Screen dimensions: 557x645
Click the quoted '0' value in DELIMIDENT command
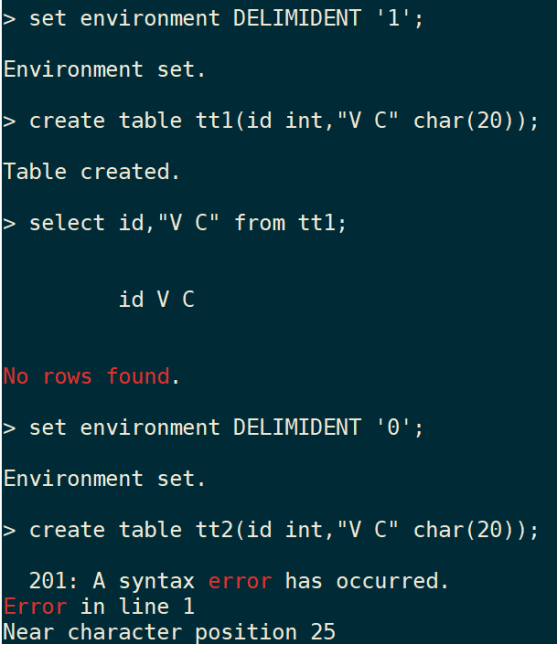pos(394,427)
